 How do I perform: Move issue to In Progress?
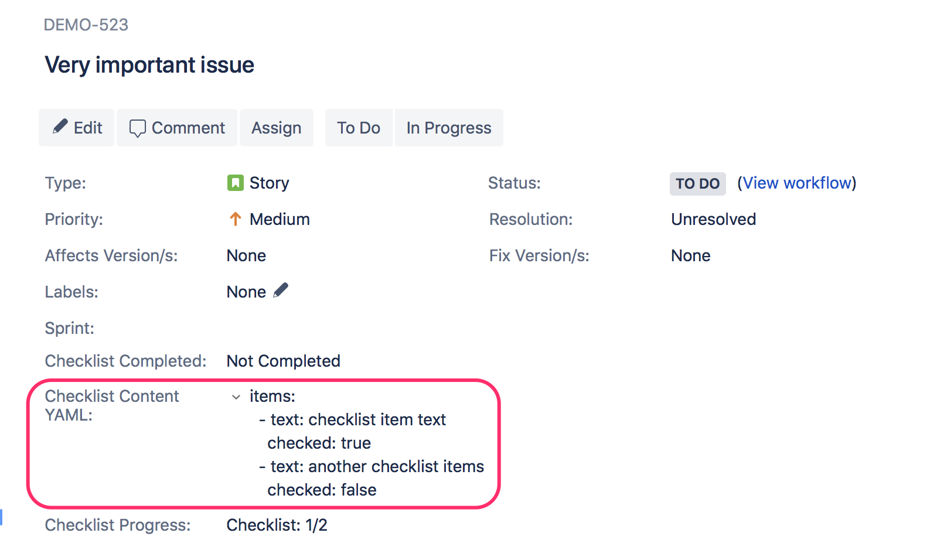(x=448, y=128)
